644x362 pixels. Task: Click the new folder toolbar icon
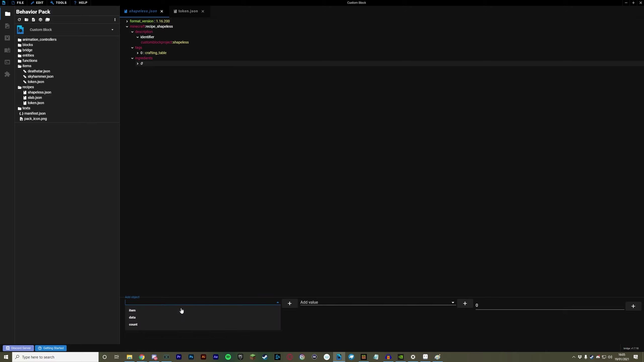tap(26, 20)
